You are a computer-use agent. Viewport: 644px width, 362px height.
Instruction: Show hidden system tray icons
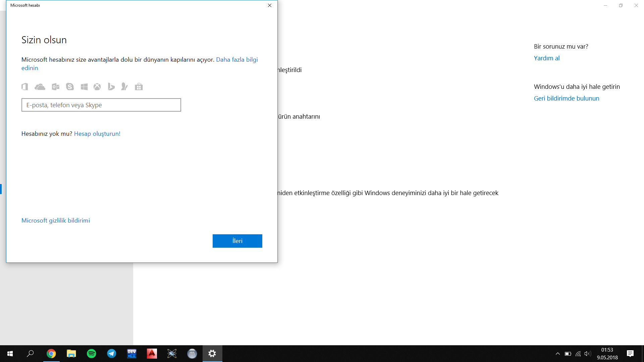click(x=558, y=354)
